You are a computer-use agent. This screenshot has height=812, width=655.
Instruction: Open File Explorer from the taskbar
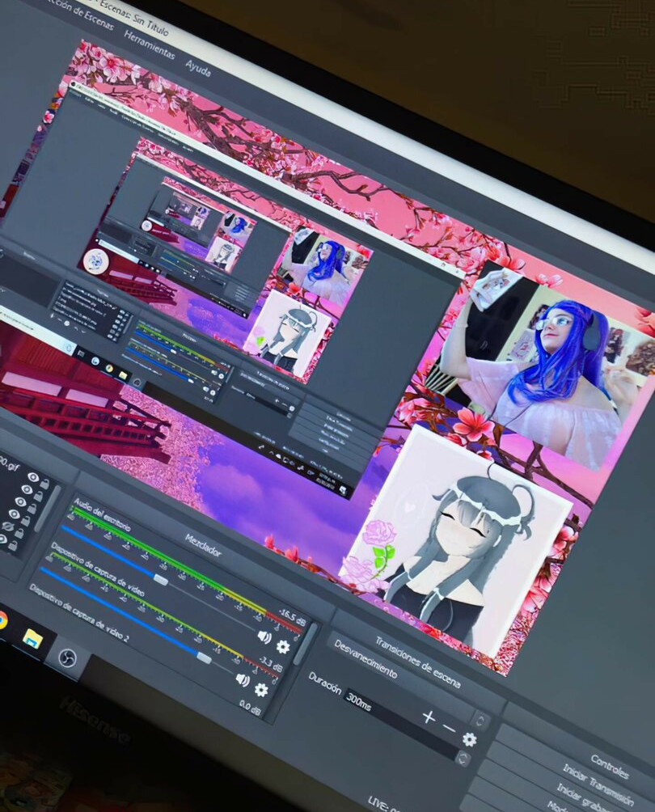click(x=32, y=638)
